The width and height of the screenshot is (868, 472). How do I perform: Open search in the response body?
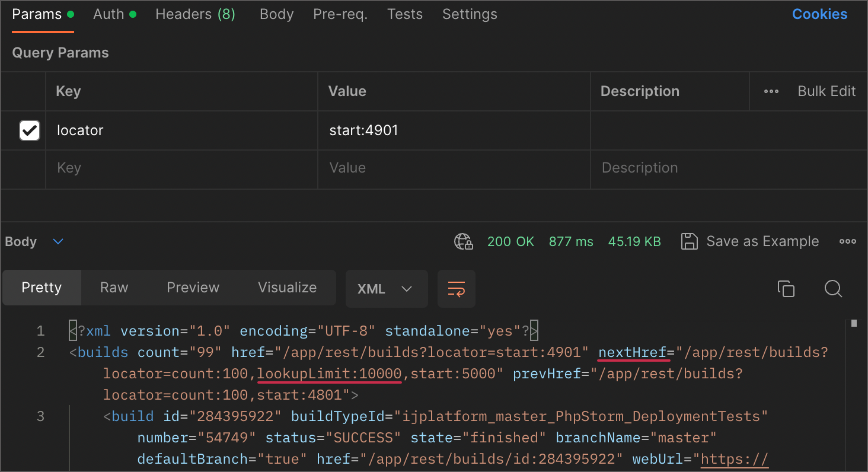tap(833, 289)
